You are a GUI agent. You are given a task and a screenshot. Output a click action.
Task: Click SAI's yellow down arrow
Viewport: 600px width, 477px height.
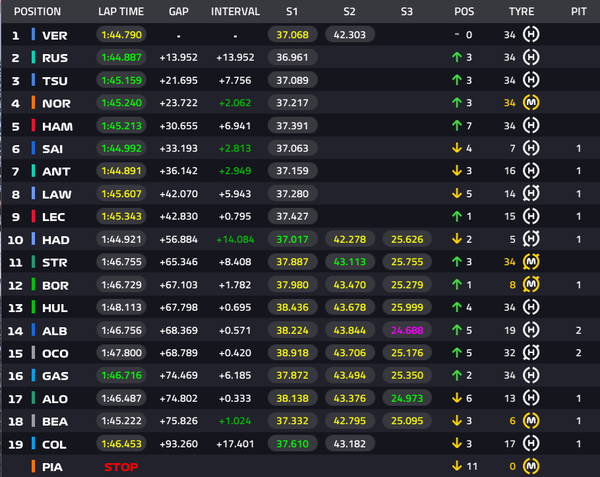pyautogui.click(x=457, y=148)
